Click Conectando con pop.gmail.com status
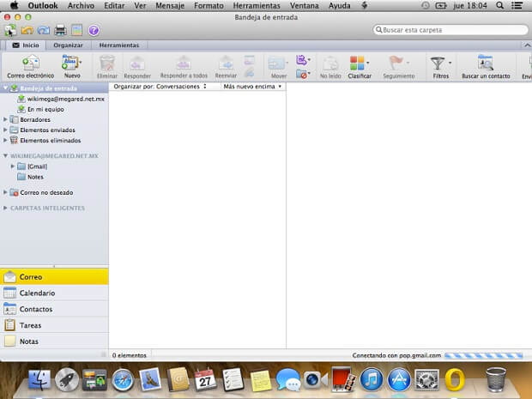Screen dimensions: 532x399 (396, 355)
